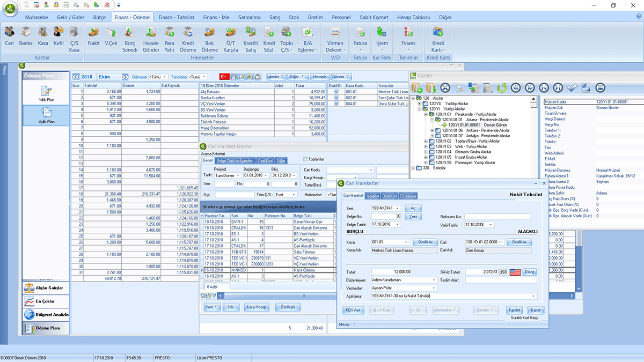Open the Seri 1SB-NKTH-1 dropdown

[398, 208]
